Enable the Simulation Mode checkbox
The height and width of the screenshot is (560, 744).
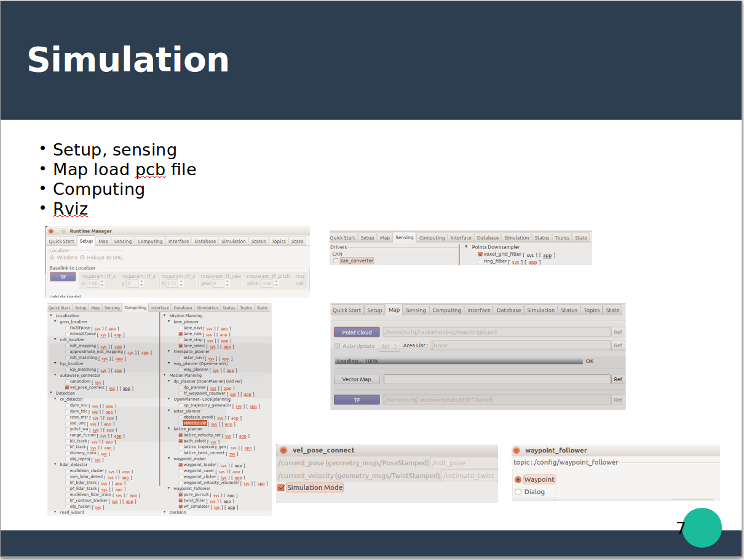[282, 487]
